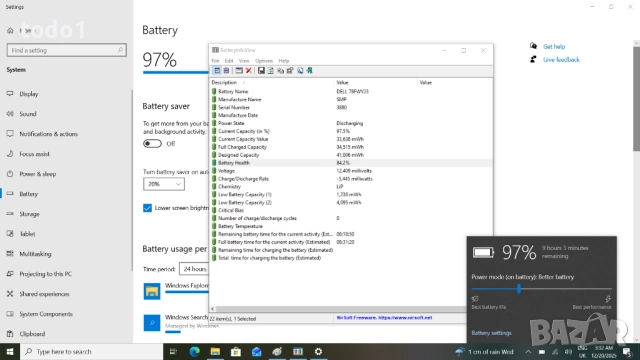The image size is (640, 360).
Task: Open Microsoft Store from the taskbar
Action: [236, 351]
